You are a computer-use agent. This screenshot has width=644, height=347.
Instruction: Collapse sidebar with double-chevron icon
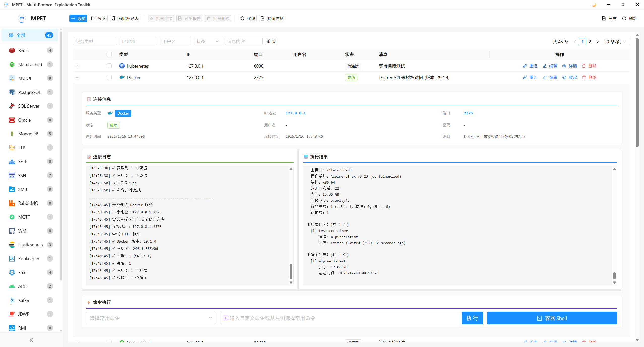(31, 340)
